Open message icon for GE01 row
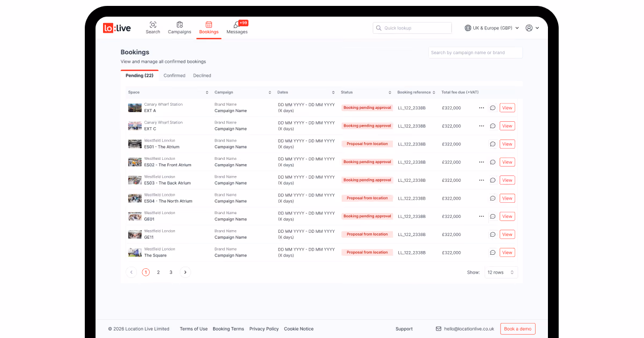The height and width of the screenshot is (338, 644). click(493, 216)
